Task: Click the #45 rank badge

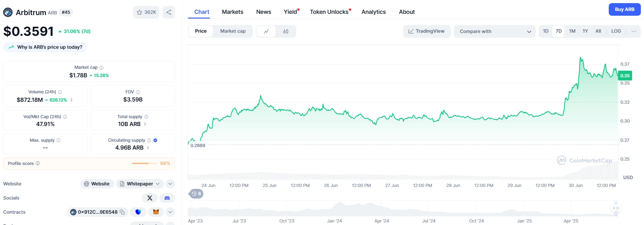Action: pos(66,12)
